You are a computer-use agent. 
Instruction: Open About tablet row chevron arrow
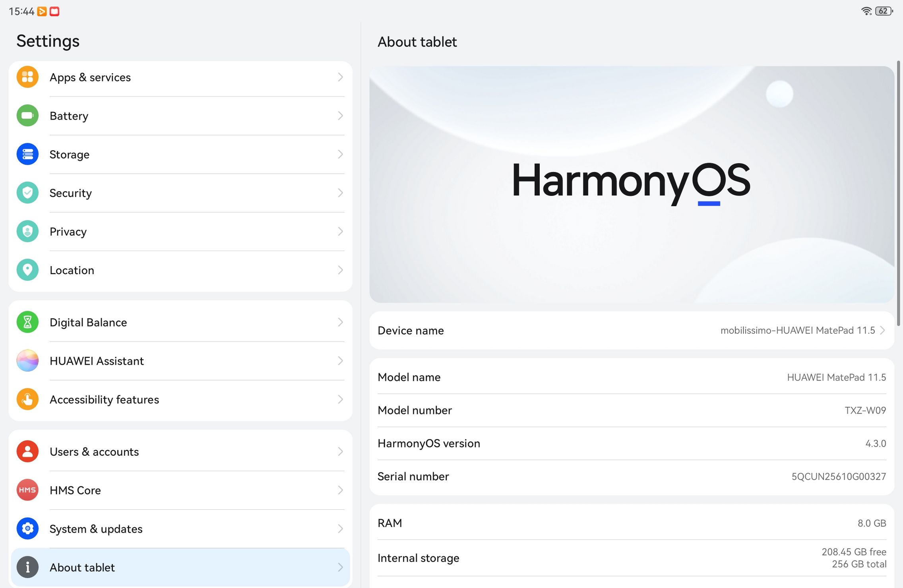(340, 567)
